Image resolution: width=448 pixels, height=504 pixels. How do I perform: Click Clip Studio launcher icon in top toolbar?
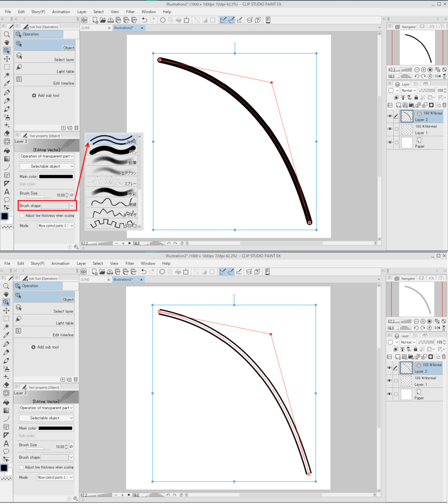(84, 20)
